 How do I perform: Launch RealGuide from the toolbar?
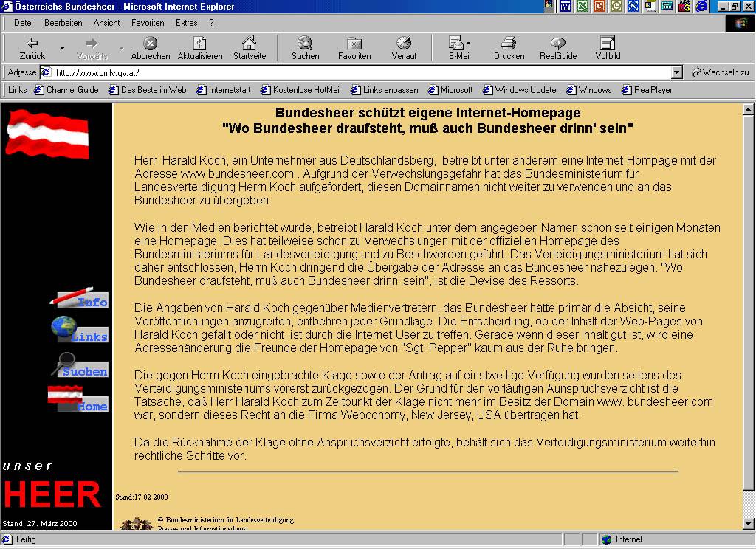click(x=558, y=48)
